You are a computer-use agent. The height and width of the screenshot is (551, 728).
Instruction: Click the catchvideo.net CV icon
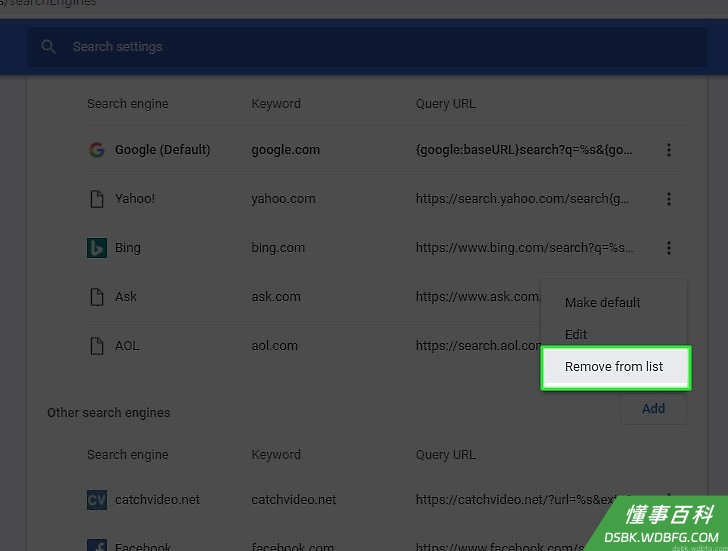pos(97,500)
